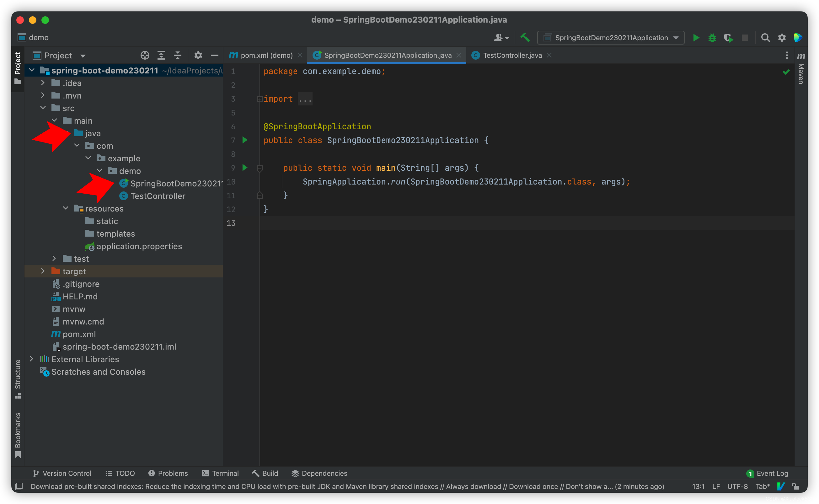The width and height of the screenshot is (819, 504).
Task: Expand the .mvn folder
Action: 43,95
